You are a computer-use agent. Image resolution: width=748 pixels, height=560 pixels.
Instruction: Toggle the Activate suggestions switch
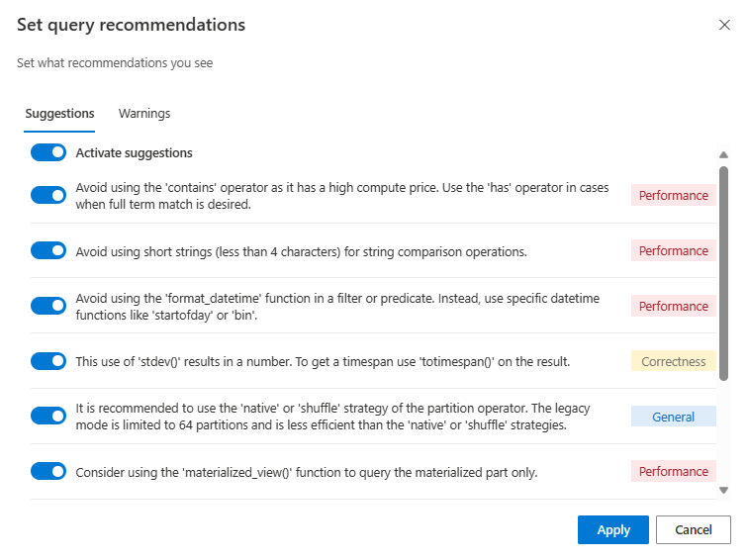point(48,153)
